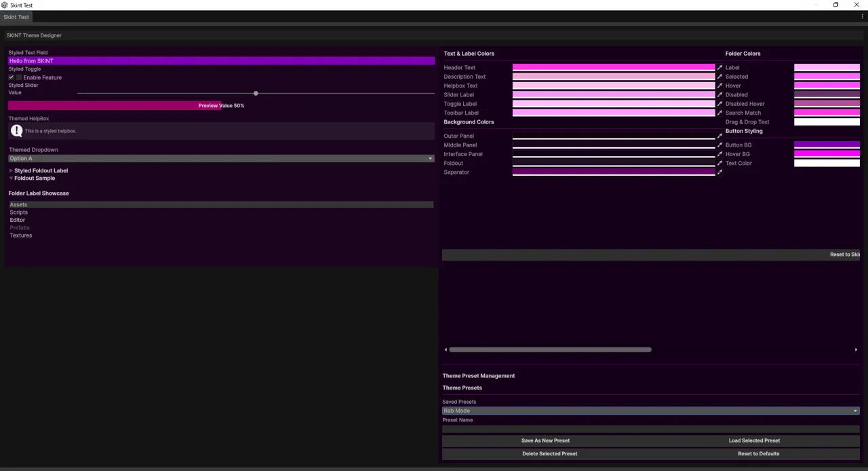Screen dimensions: 868x471
Task: Open the button Text Color swatch
Action: pyautogui.click(x=827, y=164)
